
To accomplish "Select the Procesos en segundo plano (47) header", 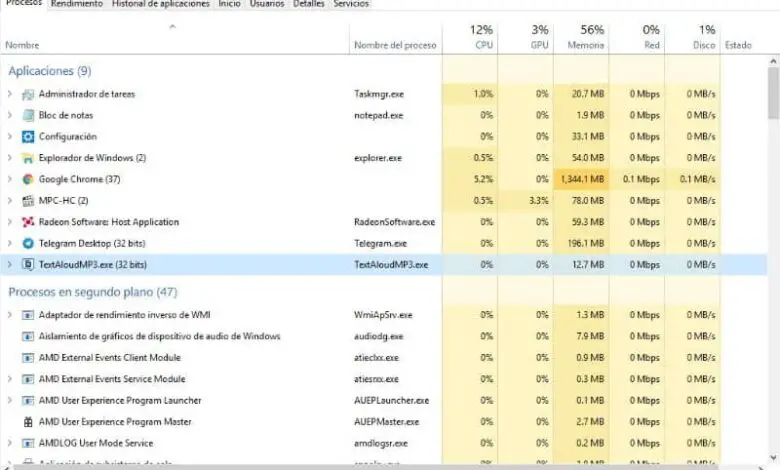I will pos(93,292).
